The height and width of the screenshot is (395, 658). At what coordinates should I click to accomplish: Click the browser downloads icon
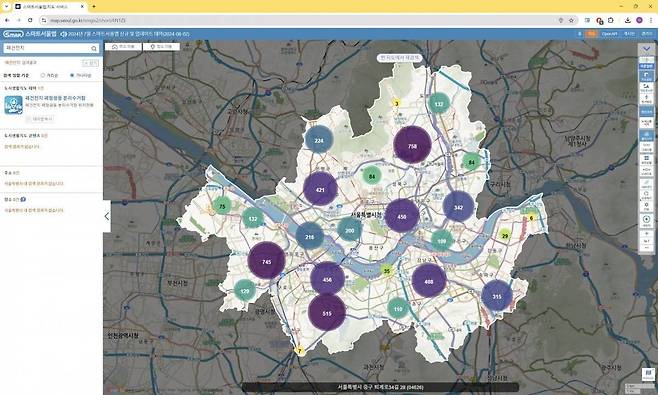tap(627, 20)
